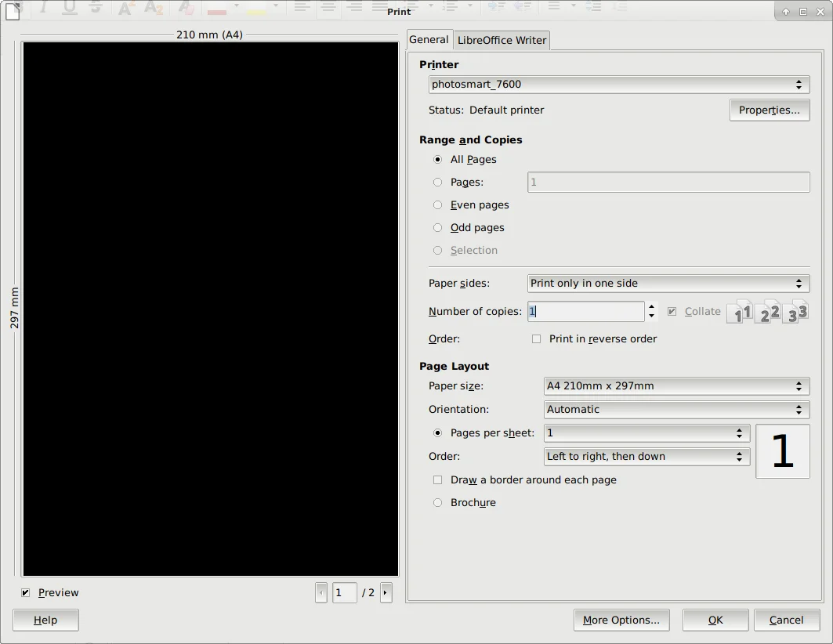The image size is (833, 644).
Task: Open the Paper sides dropdown
Action: [x=668, y=284]
